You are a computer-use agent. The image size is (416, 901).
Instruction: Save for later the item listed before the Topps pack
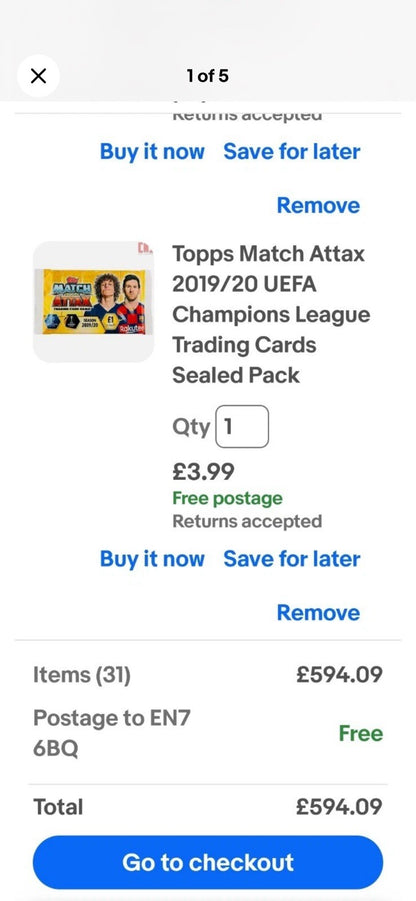[x=292, y=152]
